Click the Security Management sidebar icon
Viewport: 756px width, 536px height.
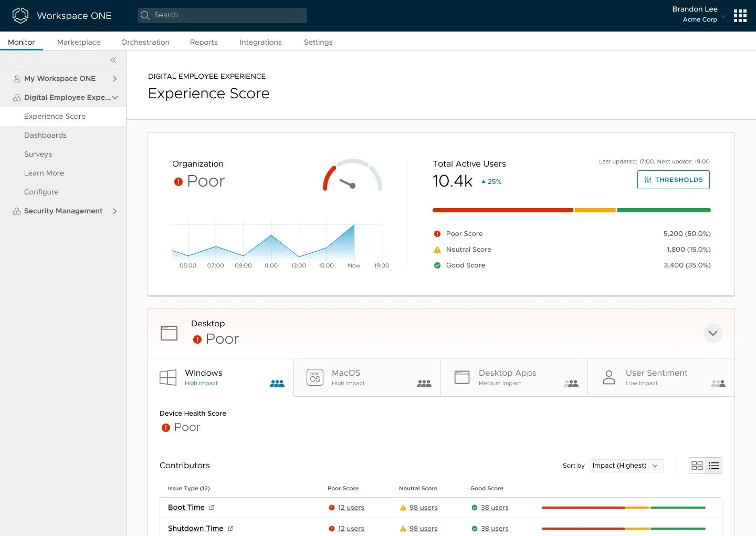(17, 211)
